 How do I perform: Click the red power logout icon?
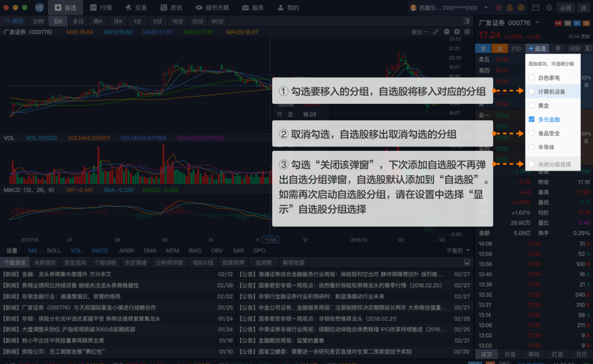(499, 8)
